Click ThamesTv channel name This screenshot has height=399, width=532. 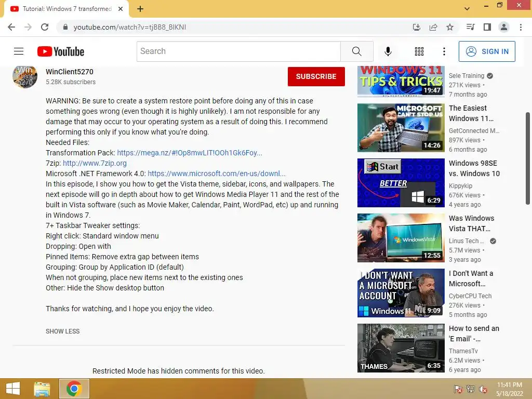pyautogui.click(x=463, y=351)
